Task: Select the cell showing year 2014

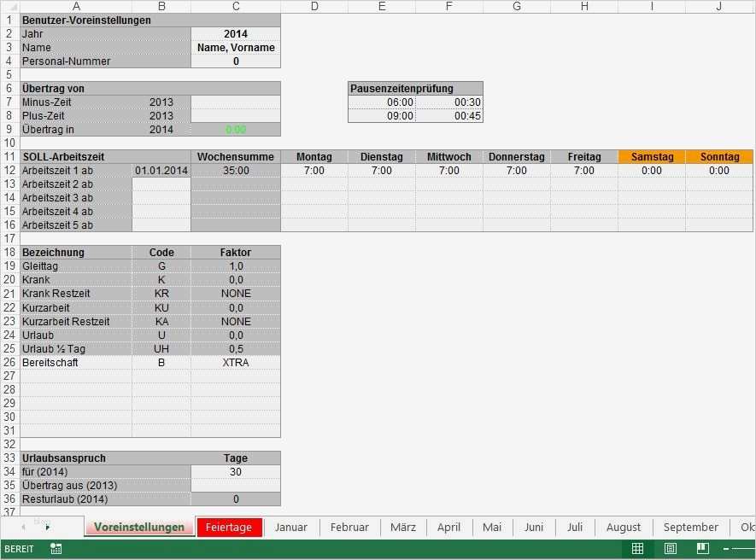Action: [235, 33]
